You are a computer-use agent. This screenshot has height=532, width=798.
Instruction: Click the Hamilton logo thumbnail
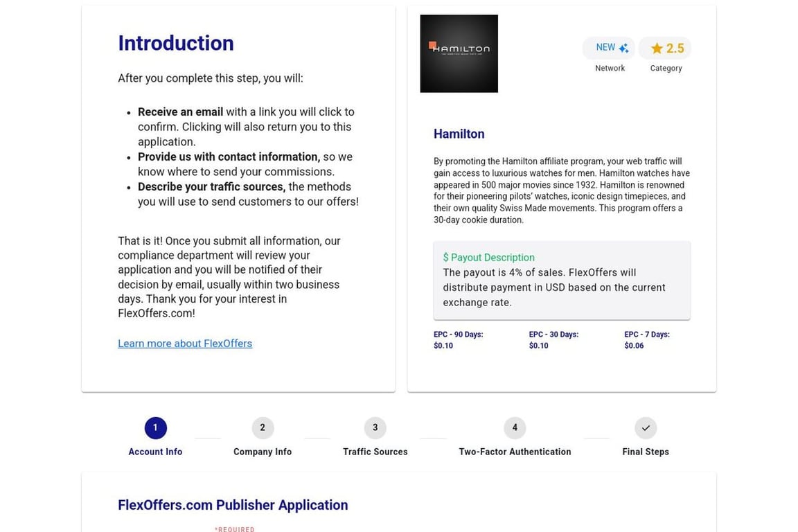tap(459, 53)
